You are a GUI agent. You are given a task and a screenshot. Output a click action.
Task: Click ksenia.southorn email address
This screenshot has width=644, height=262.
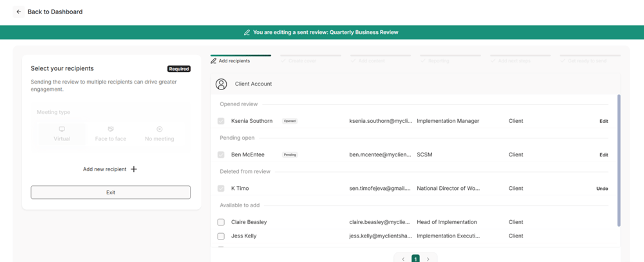point(380,121)
